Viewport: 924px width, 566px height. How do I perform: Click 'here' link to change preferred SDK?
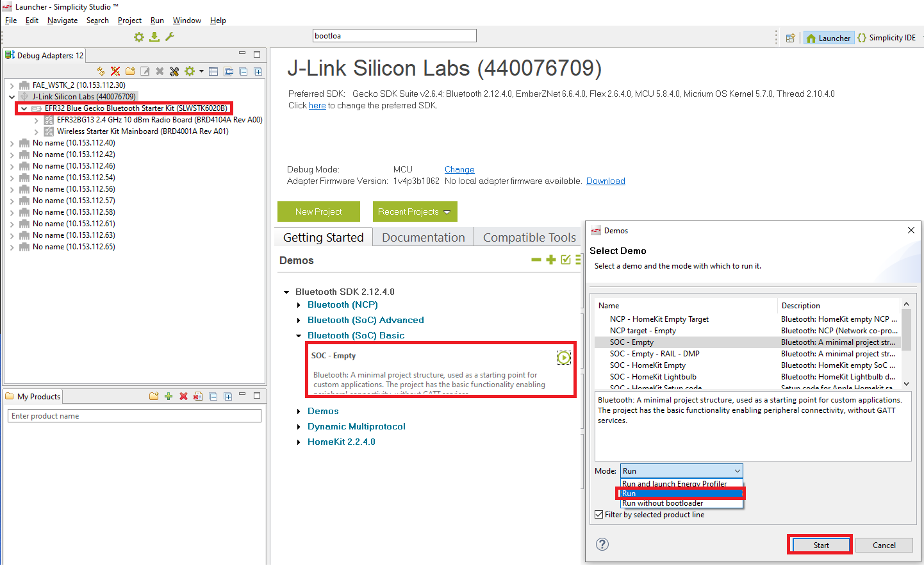tap(317, 106)
